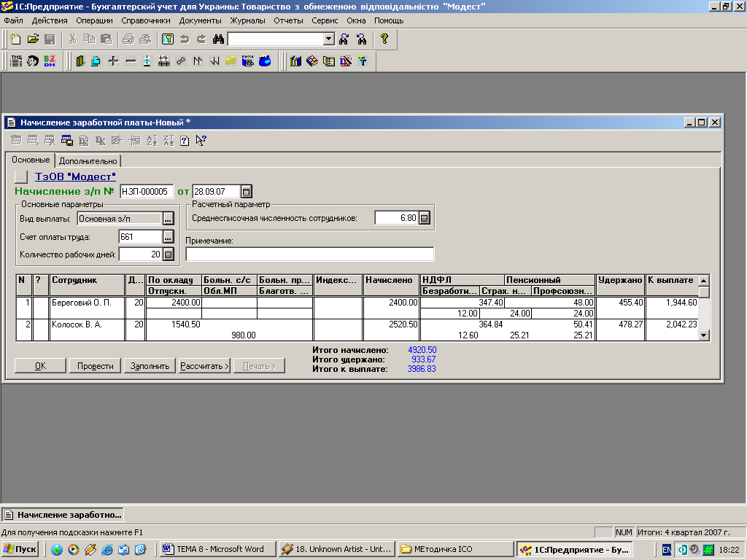747x560 pixels.
Task: Open the Файл menu
Action: [13, 20]
